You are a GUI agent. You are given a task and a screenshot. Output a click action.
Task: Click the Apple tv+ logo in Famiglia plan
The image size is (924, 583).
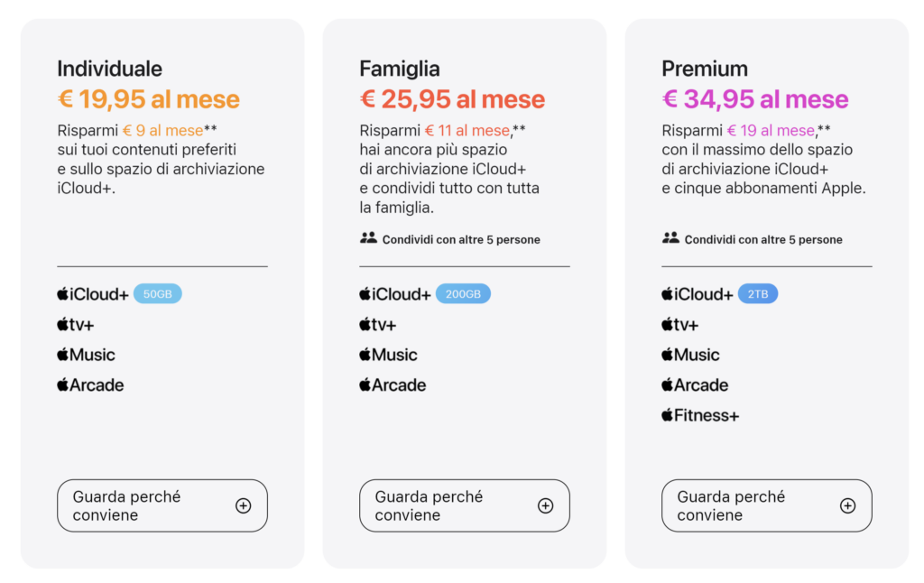tap(377, 325)
